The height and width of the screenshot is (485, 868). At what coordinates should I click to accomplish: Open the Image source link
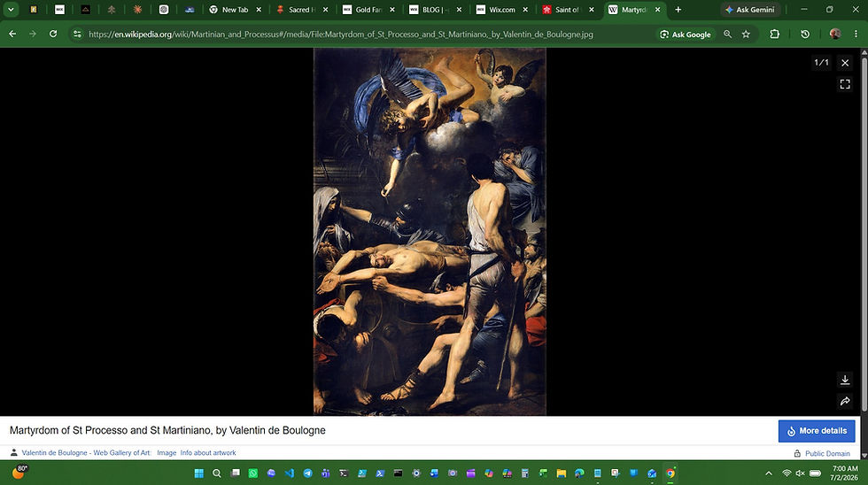coord(167,452)
